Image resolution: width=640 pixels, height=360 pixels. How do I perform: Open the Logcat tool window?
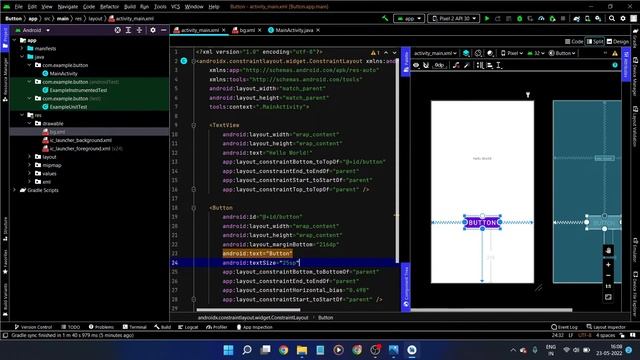[x=188, y=327]
